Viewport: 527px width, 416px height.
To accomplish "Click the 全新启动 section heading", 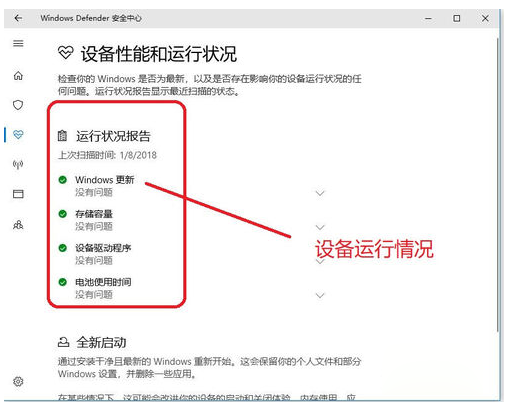I will pos(101,342).
